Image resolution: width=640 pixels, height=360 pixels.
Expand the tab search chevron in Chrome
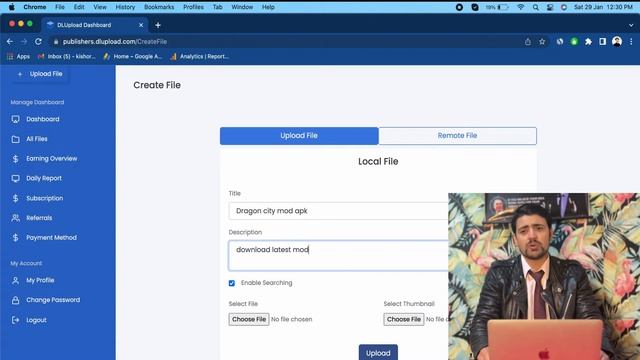(x=631, y=25)
